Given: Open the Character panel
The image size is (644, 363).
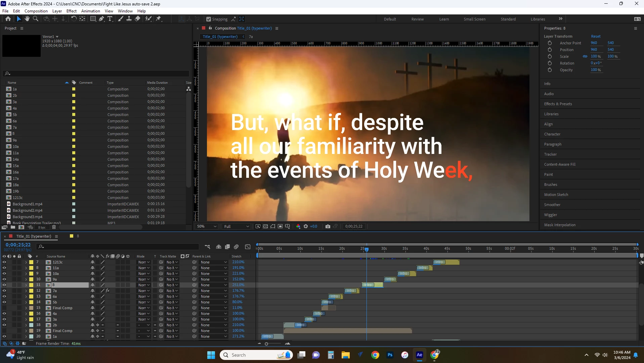Looking at the screenshot, I should pyautogui.click(x=552, y=134).
